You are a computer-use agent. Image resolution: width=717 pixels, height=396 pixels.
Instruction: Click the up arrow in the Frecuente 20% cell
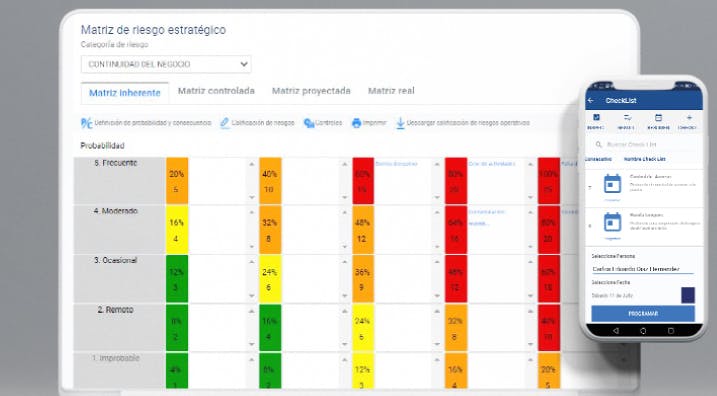(252, 164)
